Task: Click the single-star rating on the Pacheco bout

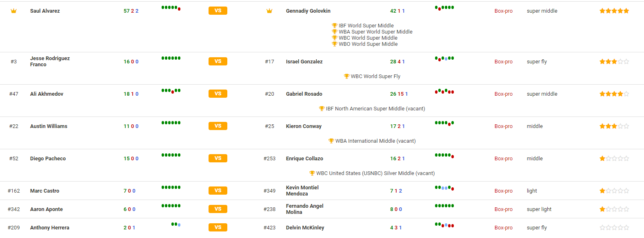Action: [x=614, y=159]
